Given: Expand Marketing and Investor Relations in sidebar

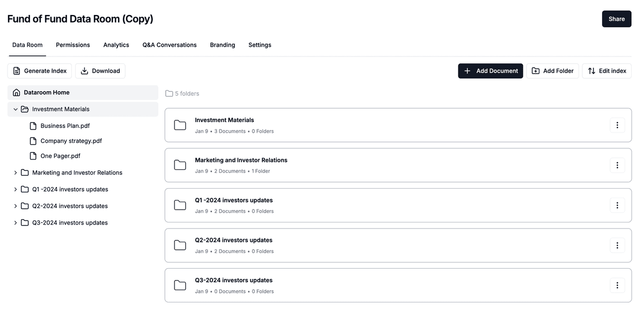Looking at the screenshot, I should tap(16, 173).
